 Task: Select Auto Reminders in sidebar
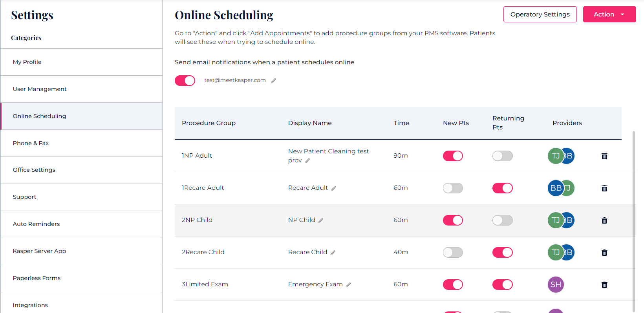(36, 224)
